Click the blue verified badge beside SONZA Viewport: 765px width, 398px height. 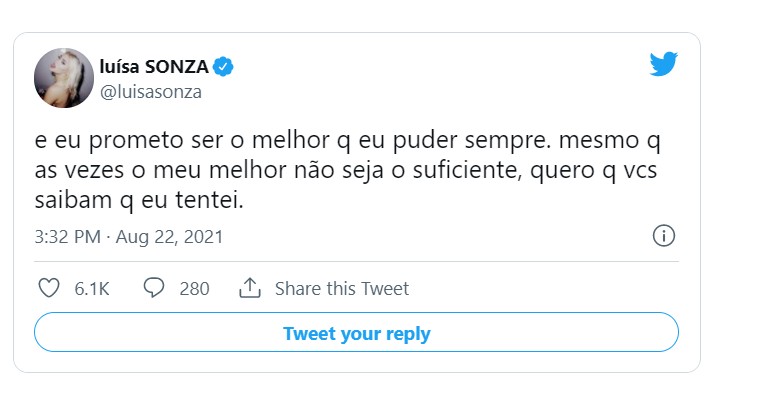click(x=223, y=67)
